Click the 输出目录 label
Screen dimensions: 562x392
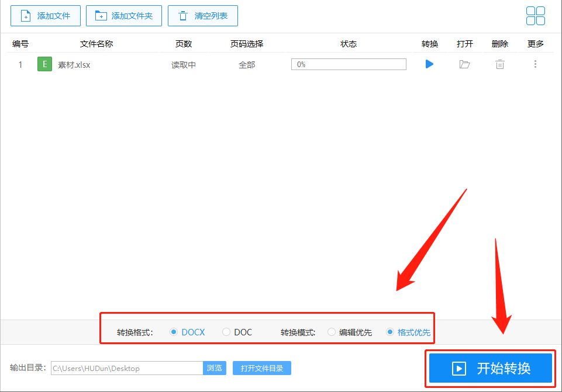pyautogui.click(x=28, y=367)
